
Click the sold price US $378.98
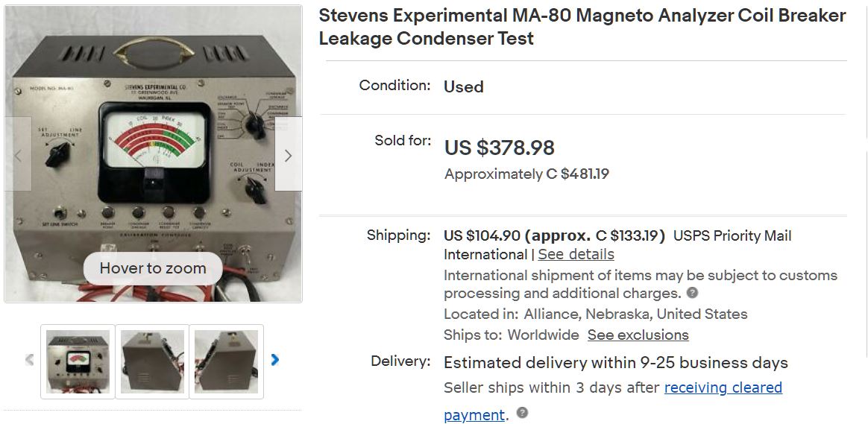tap(500, 148)
